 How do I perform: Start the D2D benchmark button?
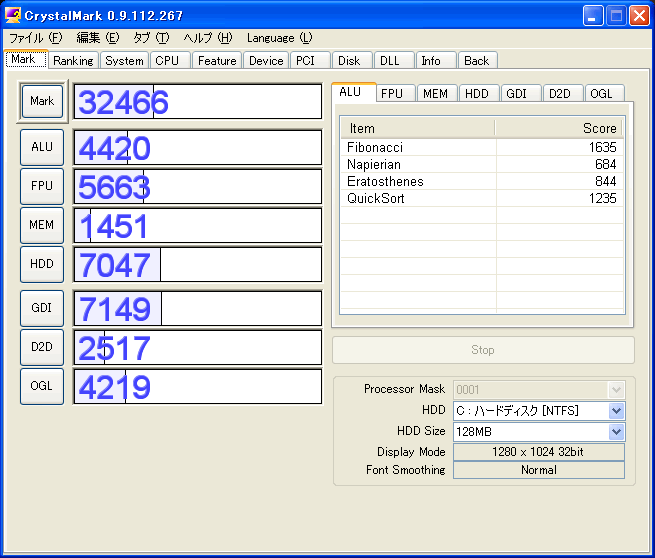coord(42,347)
